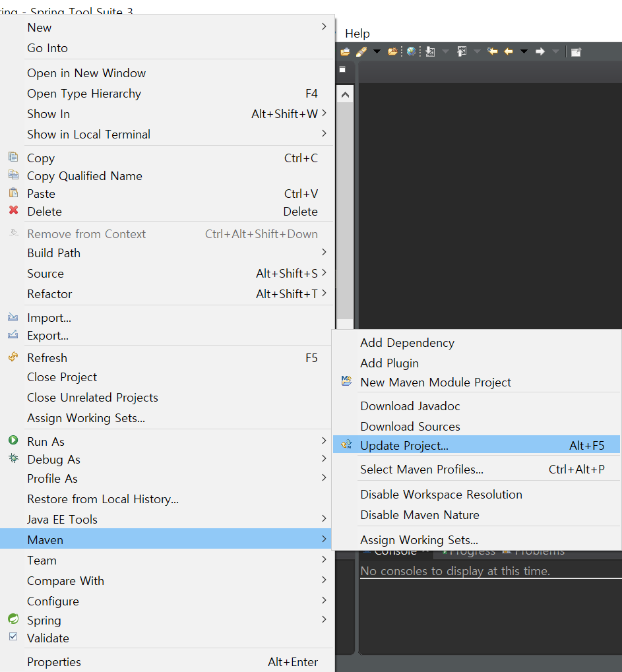Expand the Profile As submenu
622x672 pixels.
pyautogui.click(x=167, y=479)
